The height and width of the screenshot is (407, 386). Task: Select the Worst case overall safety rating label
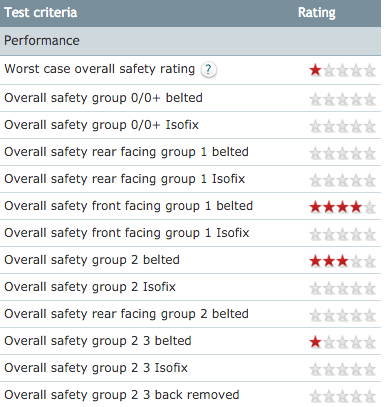(x=100, y=69)
